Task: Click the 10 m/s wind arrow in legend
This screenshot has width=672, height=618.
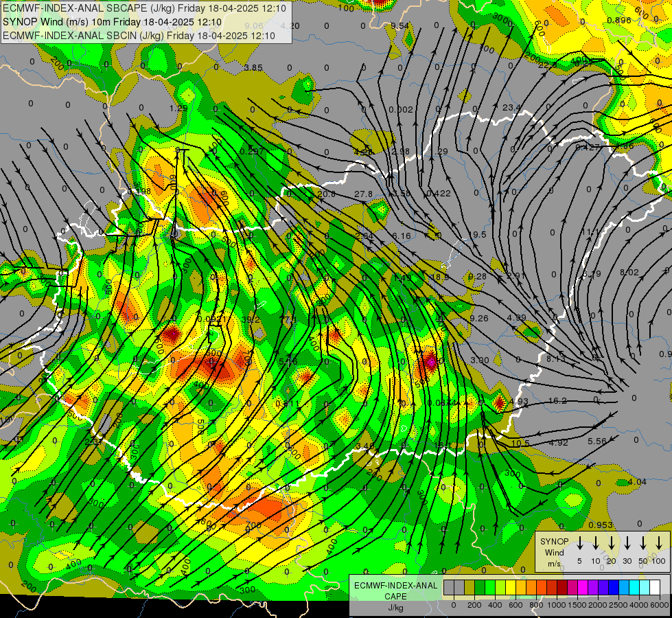Action: (596, 542)
